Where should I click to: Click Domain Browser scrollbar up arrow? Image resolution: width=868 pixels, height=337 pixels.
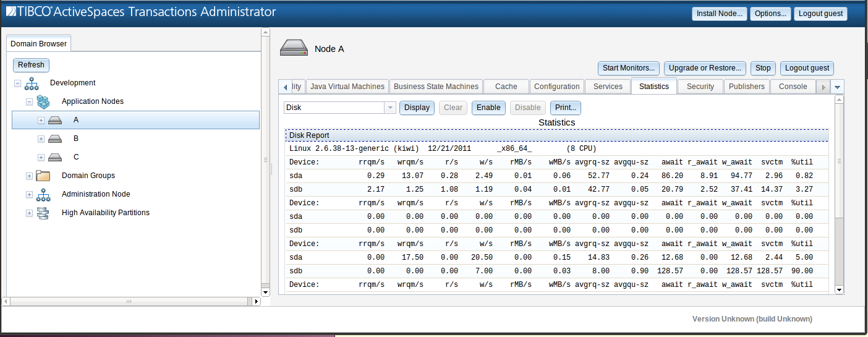265,32
